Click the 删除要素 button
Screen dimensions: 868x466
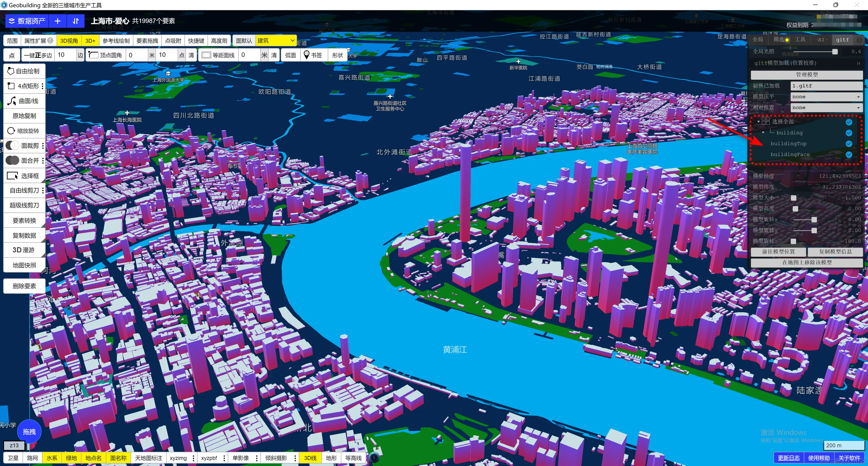point(24,286)
